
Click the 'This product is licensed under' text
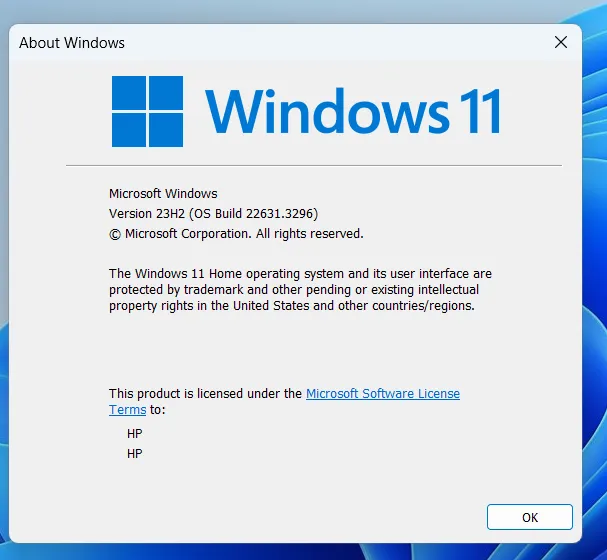pos(205,394)
